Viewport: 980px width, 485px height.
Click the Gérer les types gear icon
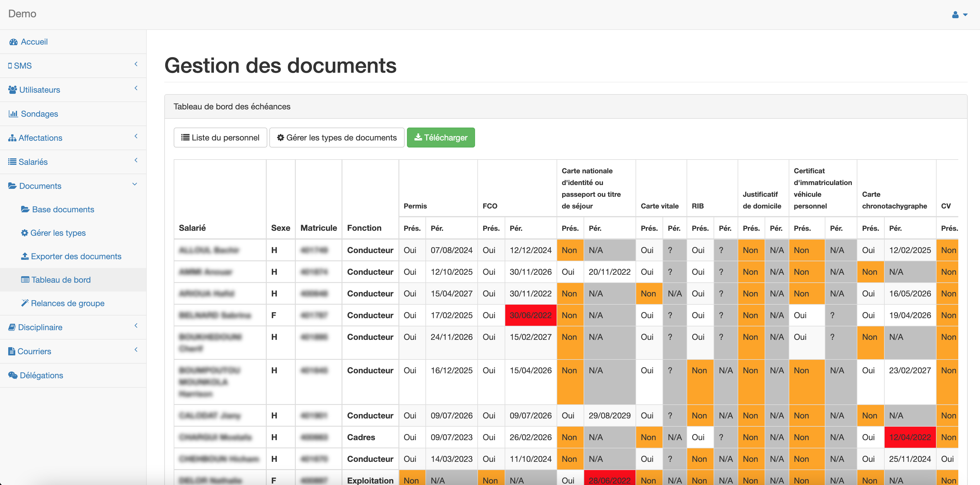tap(24, 233)
